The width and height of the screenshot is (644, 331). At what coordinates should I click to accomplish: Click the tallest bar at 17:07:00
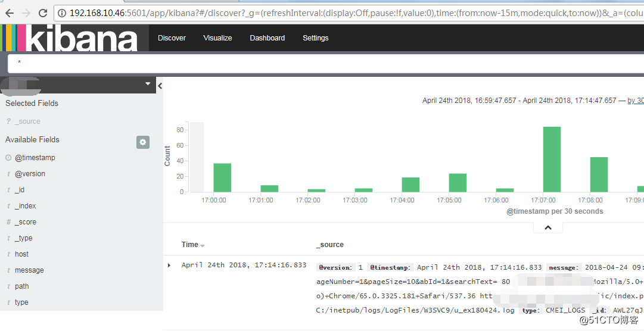click(552, 160)
